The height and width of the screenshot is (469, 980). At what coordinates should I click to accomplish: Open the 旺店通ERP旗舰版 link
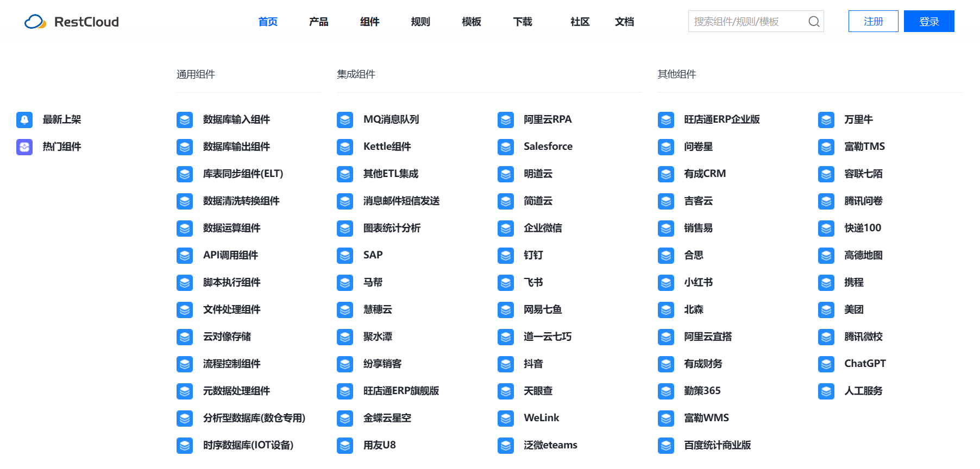401,391
